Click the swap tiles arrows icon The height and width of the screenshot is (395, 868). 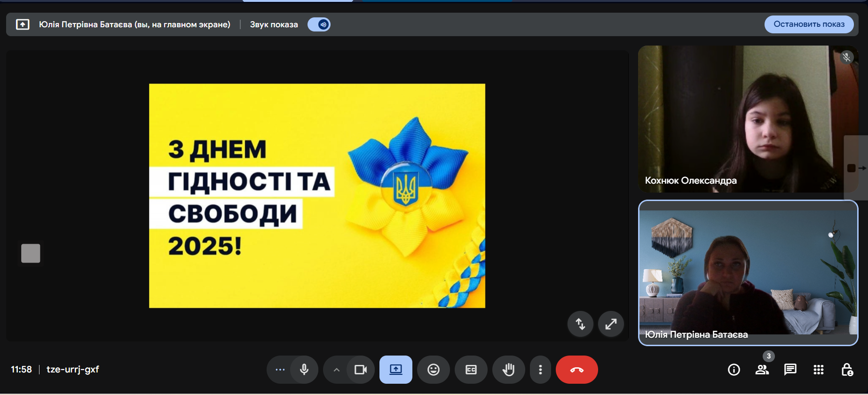580,324
